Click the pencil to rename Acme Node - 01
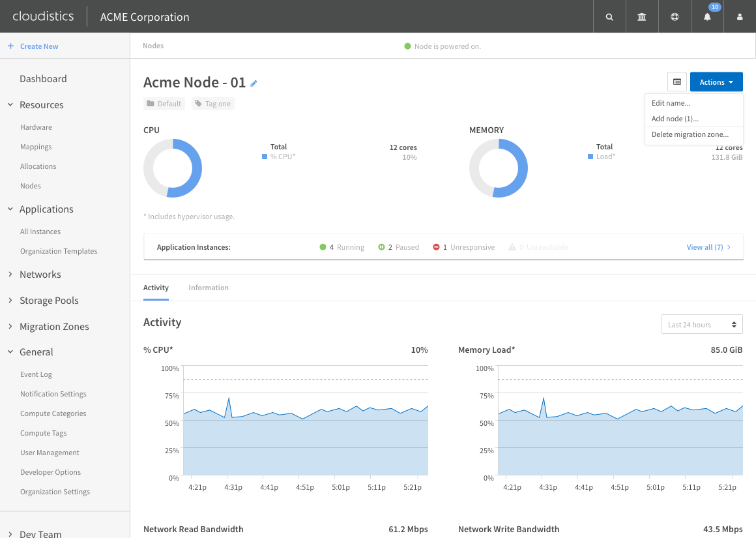 coord(254,83)
